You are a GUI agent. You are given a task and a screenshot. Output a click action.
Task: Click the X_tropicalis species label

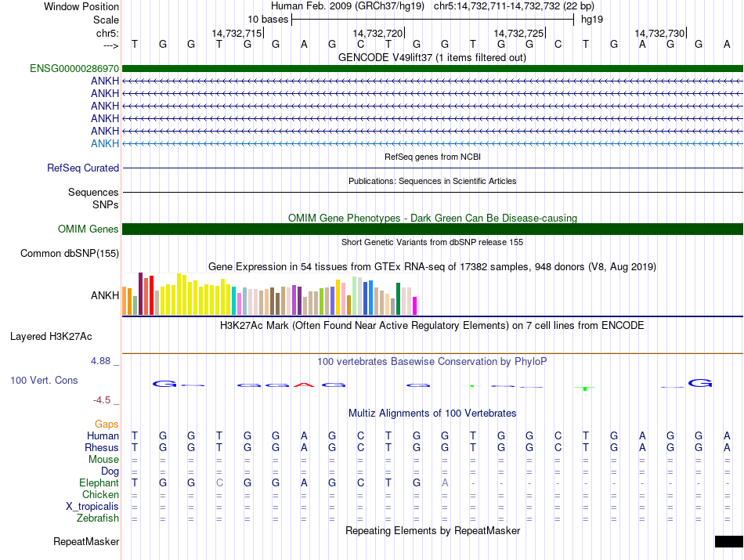coord(92,507)
